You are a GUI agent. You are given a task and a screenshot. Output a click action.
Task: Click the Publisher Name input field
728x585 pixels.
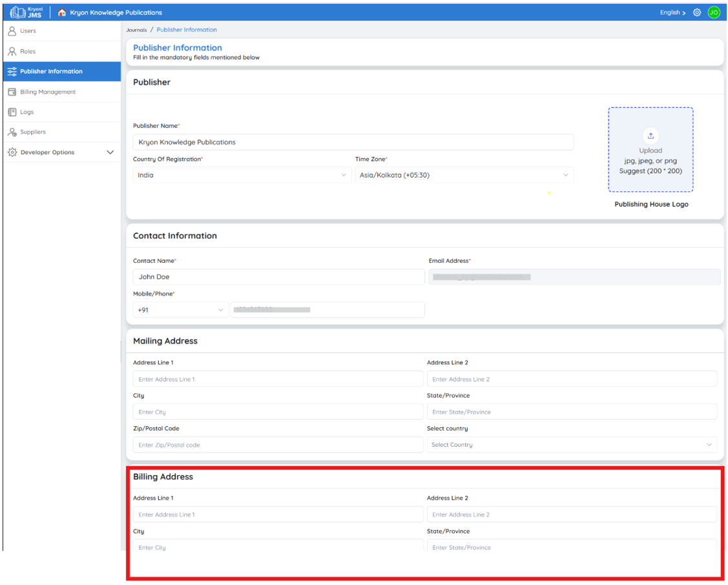tap(353, 142)
